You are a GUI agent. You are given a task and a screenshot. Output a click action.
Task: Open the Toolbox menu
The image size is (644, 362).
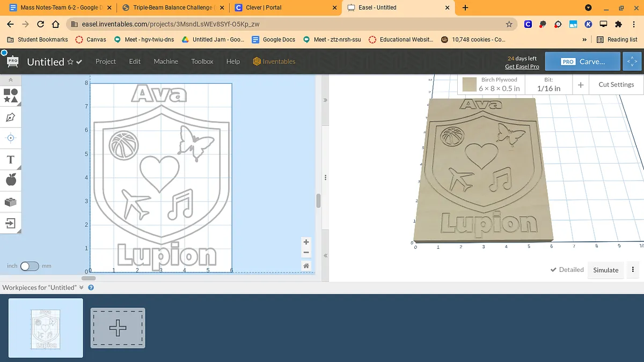202,62
